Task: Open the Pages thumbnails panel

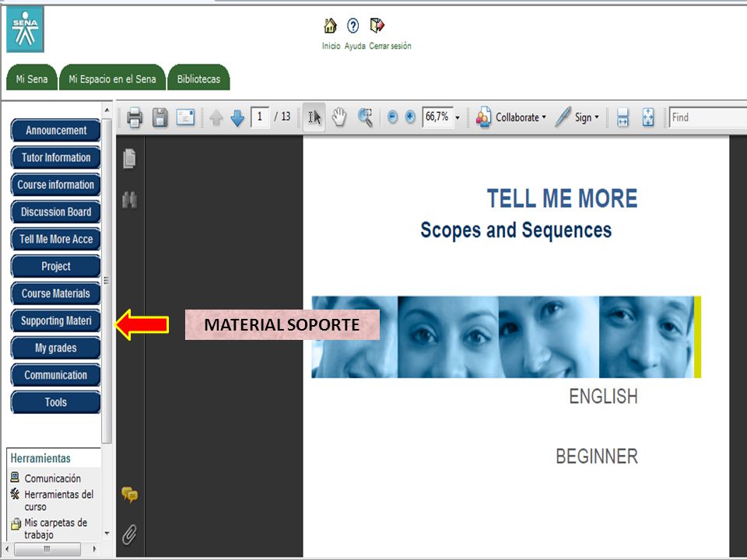Action: (129, 159)
